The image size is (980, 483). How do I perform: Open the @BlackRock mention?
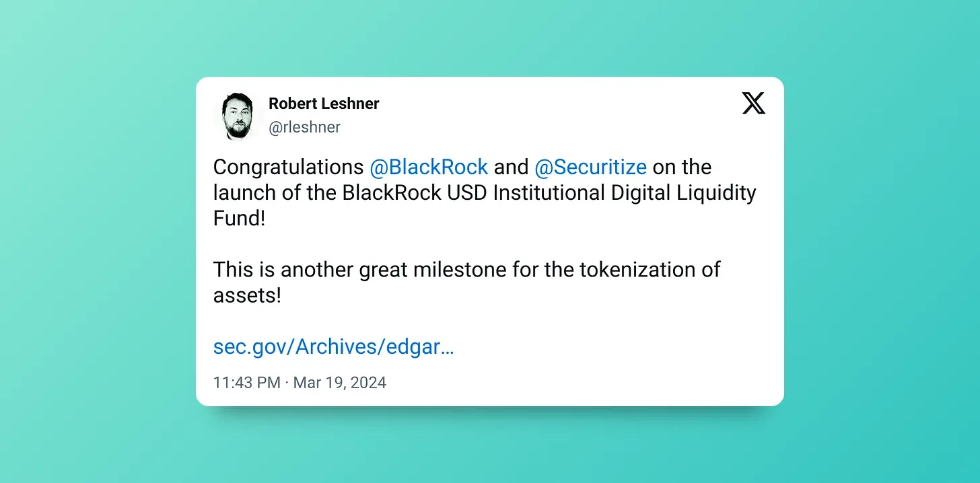[x=429, y=167]
